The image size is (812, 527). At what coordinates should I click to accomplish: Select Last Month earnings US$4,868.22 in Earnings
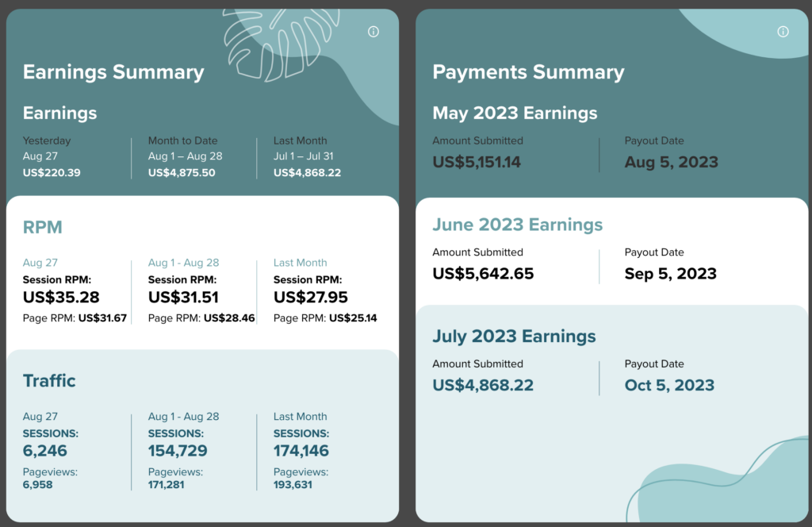[307, 172]
